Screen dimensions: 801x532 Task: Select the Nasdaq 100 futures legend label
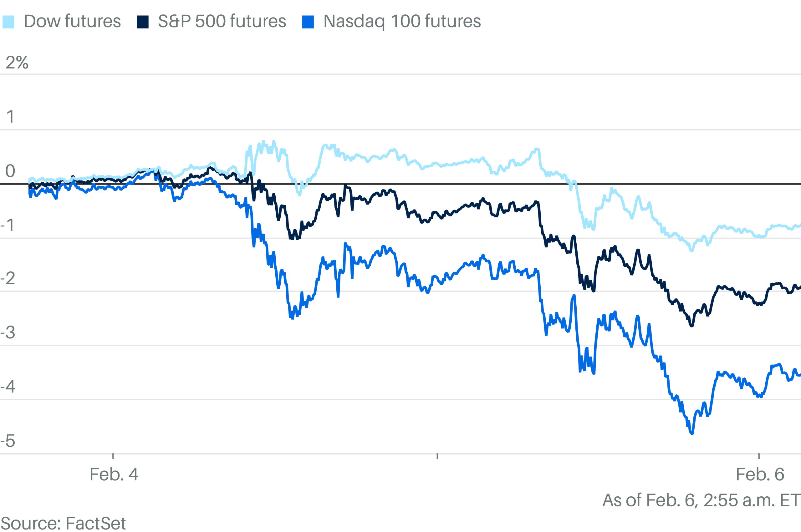(x=402, y=21)
